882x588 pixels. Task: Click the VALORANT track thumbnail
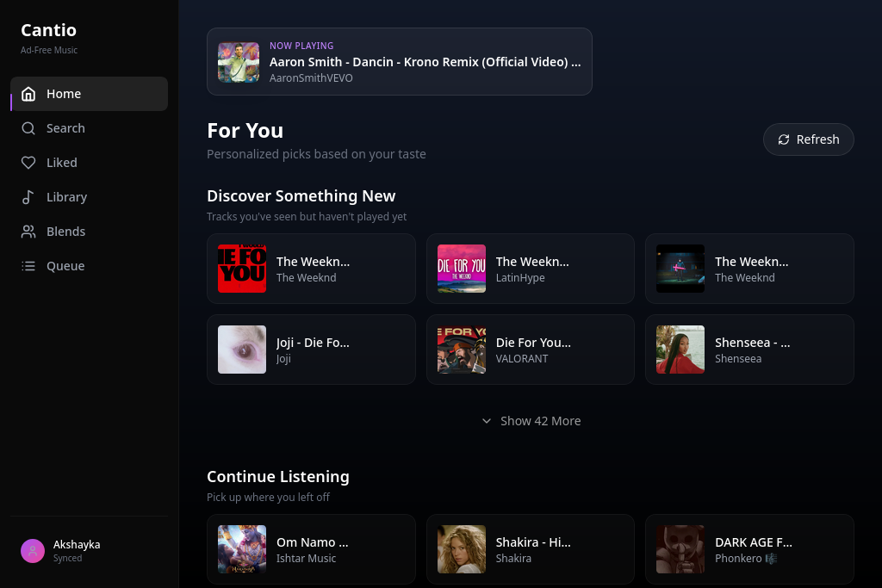(x=462, y=350)
